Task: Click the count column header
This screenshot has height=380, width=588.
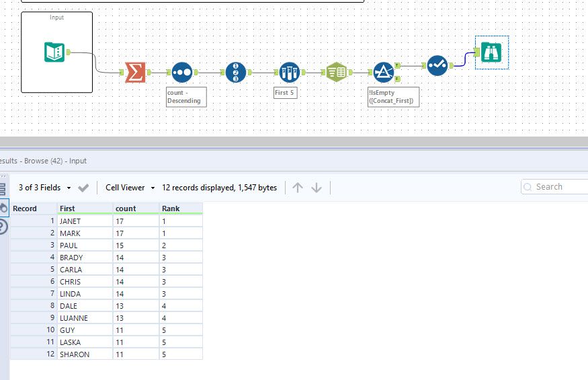Action: tap(136, 208)
